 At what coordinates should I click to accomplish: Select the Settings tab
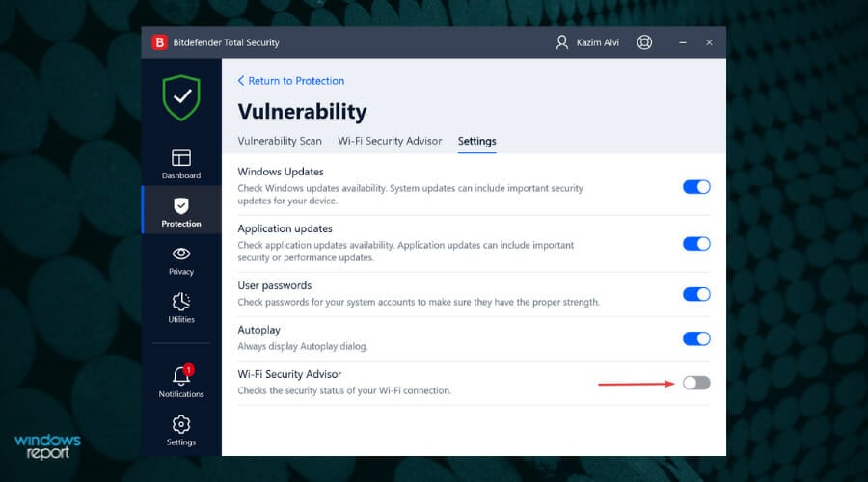pos(476,141)
